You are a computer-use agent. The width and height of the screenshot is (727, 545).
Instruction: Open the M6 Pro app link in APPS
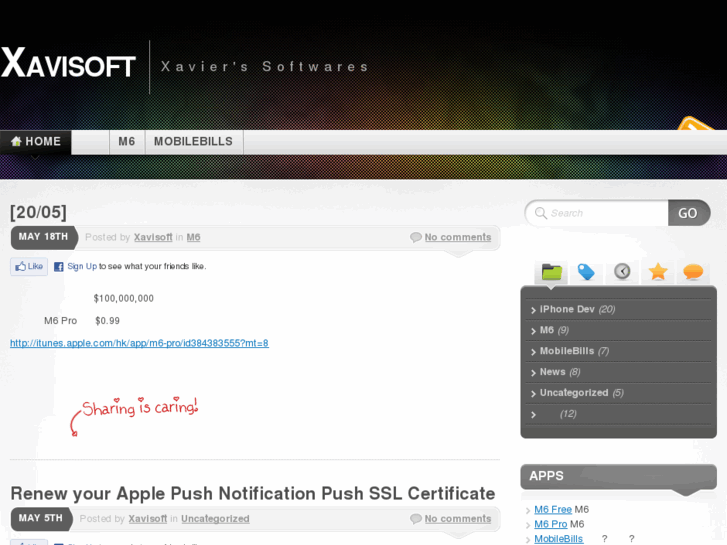(x=550, y=524)
